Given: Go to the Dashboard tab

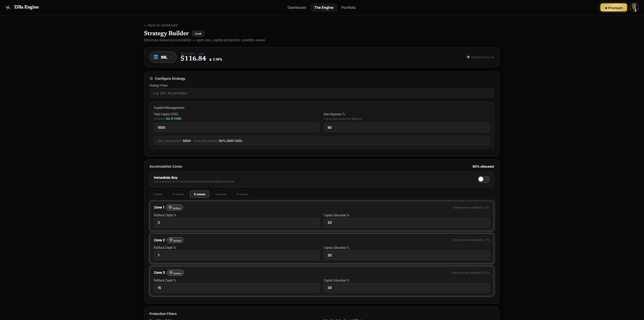Looking at the screenshot, I should tap(297, 7).
